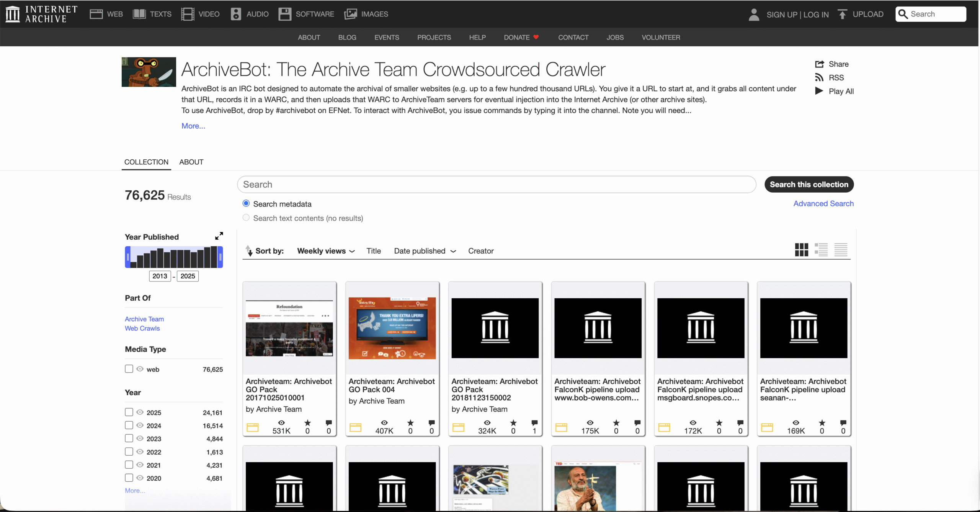
Task: Open the Internet Archive home logo
Action: pos(41,14)
